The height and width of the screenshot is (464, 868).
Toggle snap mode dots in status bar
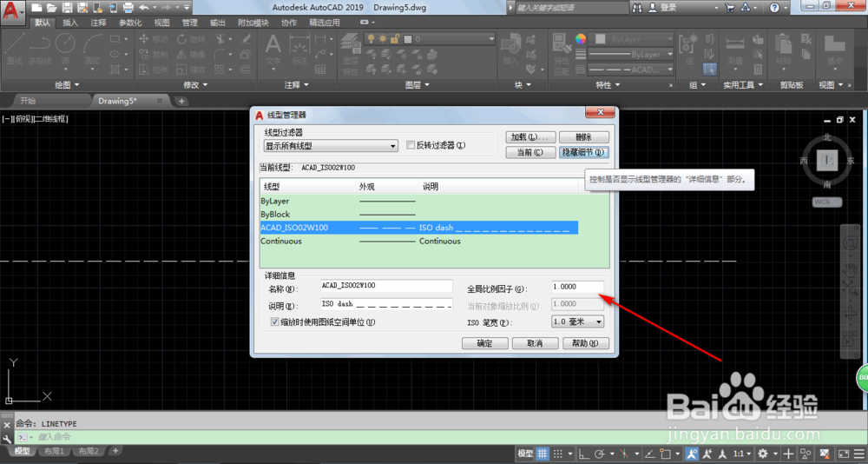558,454
